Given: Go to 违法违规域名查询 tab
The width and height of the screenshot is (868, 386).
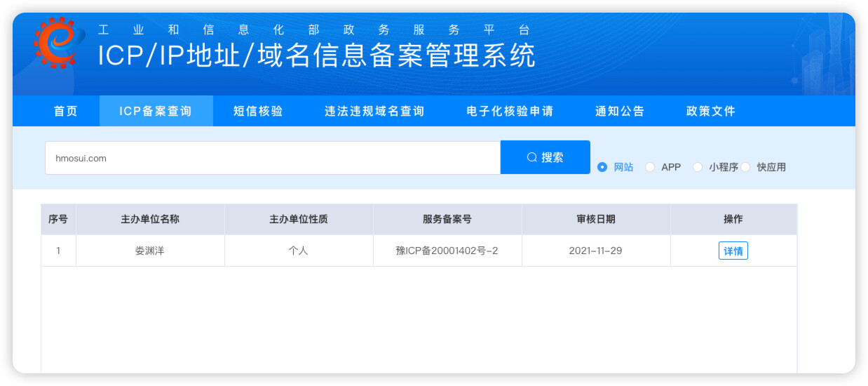Looking at the screenshot, I should tap(374, 111).
